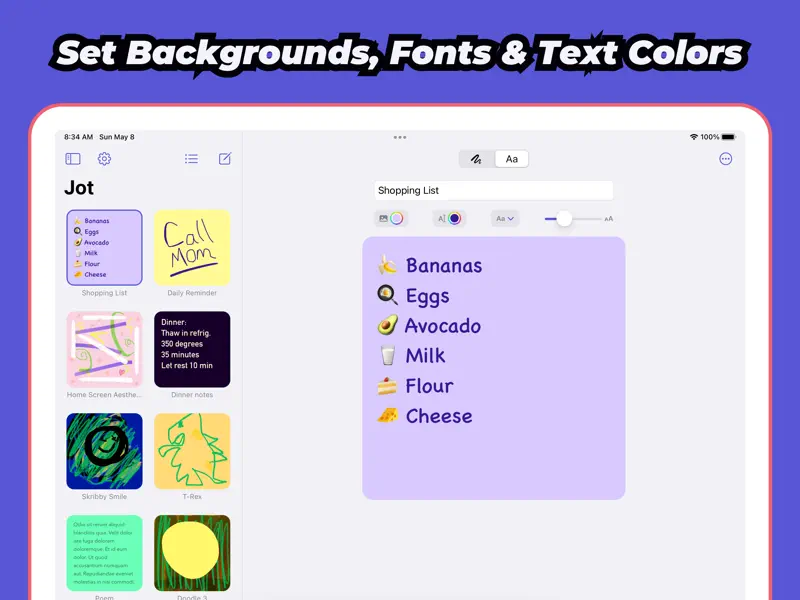
Task: Click the Daily Reminder label
Action: [x=192, y=293]
